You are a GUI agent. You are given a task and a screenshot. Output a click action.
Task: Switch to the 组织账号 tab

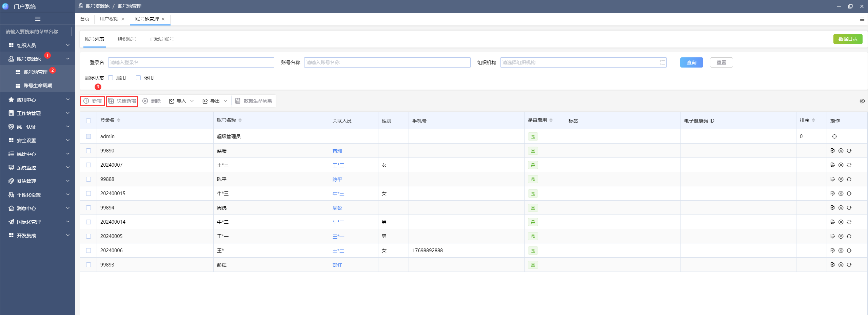click(x=127, y=39)
